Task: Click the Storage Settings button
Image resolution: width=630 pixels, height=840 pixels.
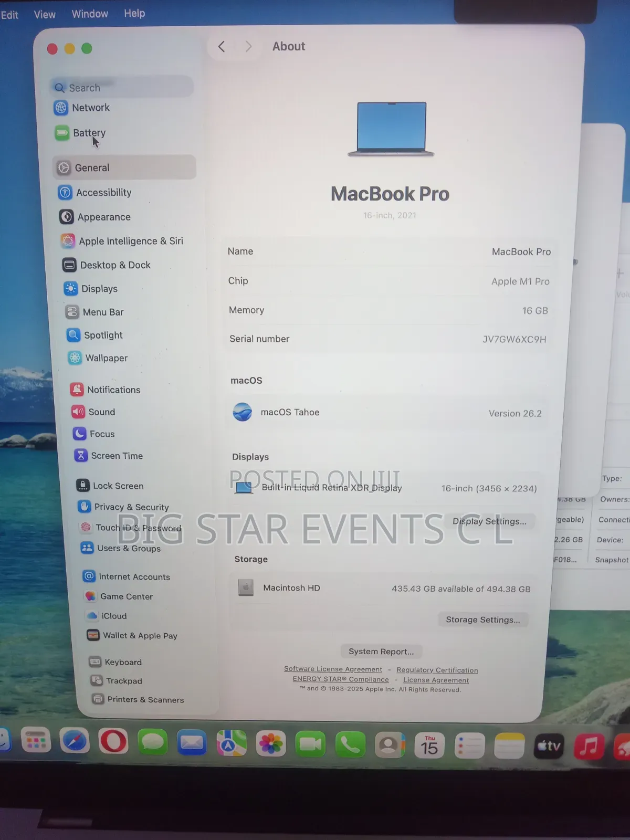Action: 483,619
